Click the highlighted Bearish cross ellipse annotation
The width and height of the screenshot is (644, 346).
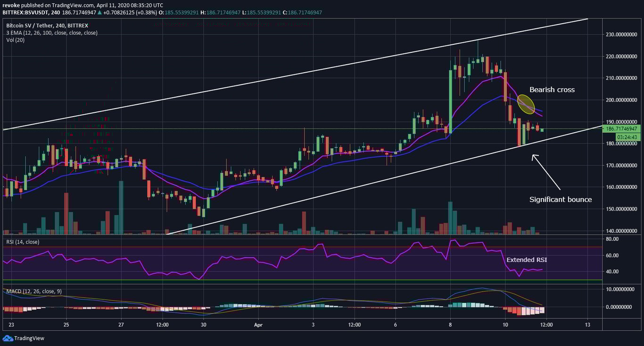(x=526, y=103)
